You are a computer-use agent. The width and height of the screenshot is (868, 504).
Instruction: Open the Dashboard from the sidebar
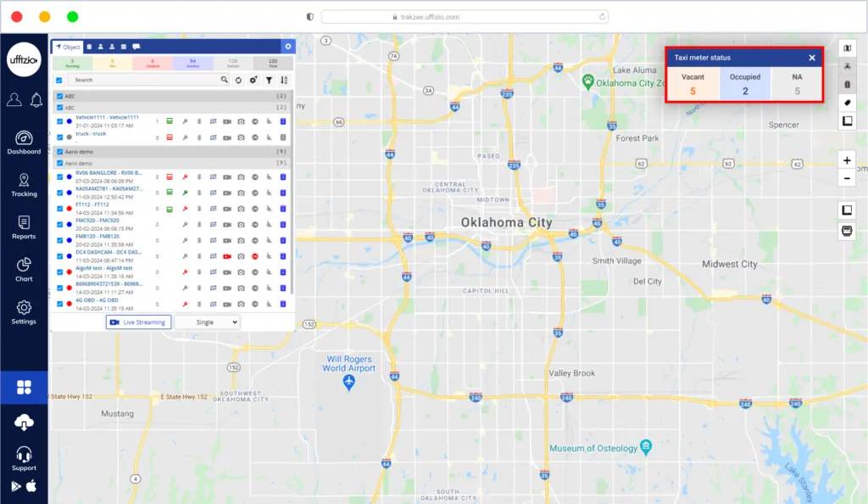[x=24, y=143]
